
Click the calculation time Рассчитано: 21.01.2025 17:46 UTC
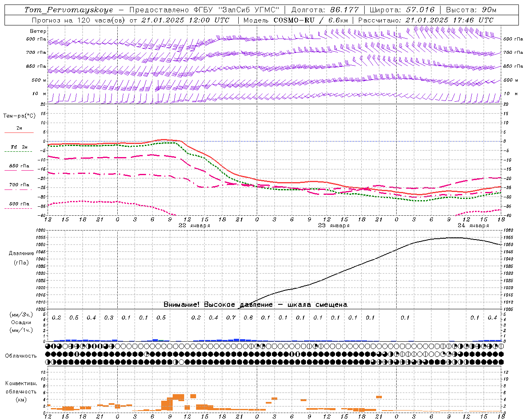[426, 20]
